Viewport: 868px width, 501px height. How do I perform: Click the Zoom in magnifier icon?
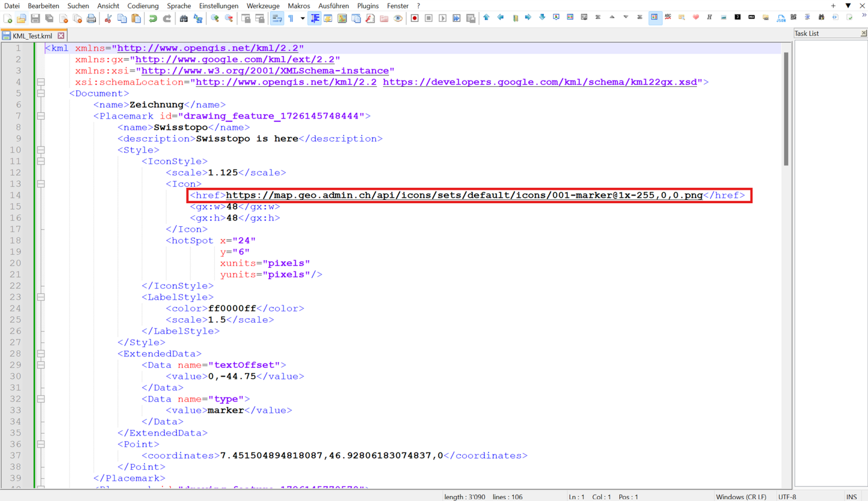(215, 19)
